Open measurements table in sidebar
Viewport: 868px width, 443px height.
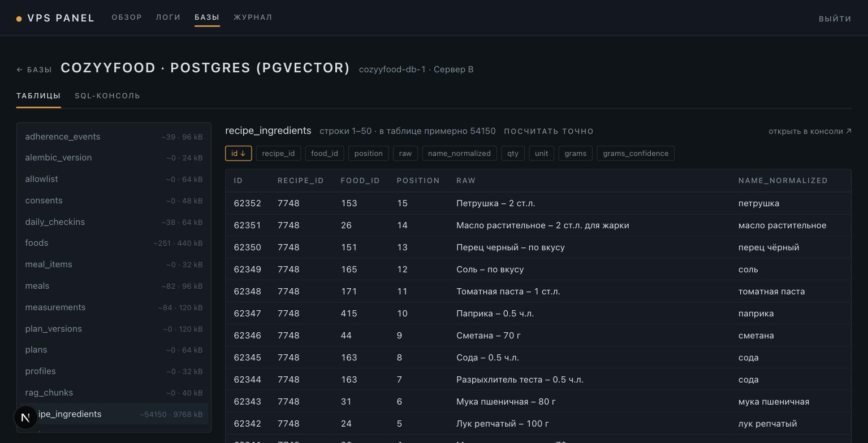point(114,307)
